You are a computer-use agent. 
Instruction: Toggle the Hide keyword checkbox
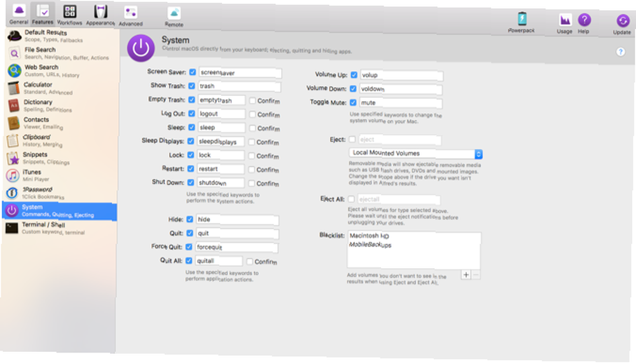click(190, 219)
